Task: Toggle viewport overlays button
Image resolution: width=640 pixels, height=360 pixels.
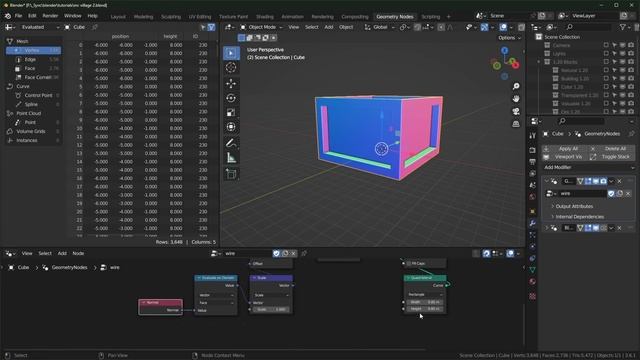Action: (x=503, y=27)
